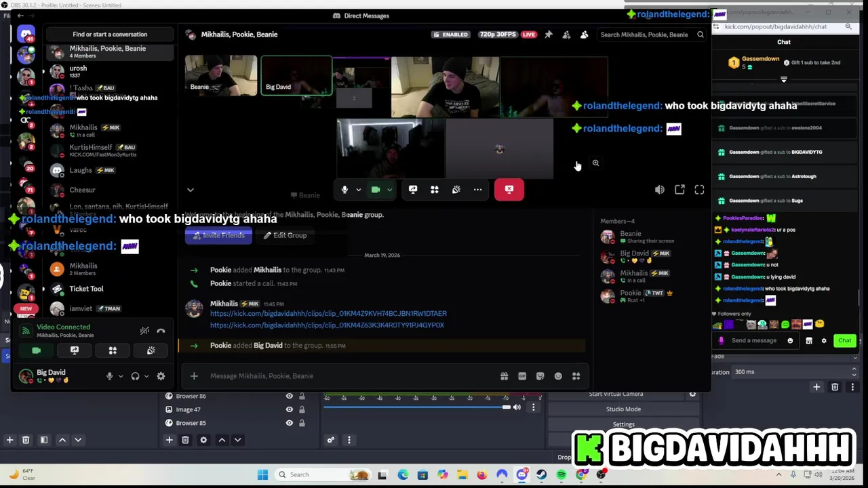Open output device dropdown beside headphones

(146, 376)
